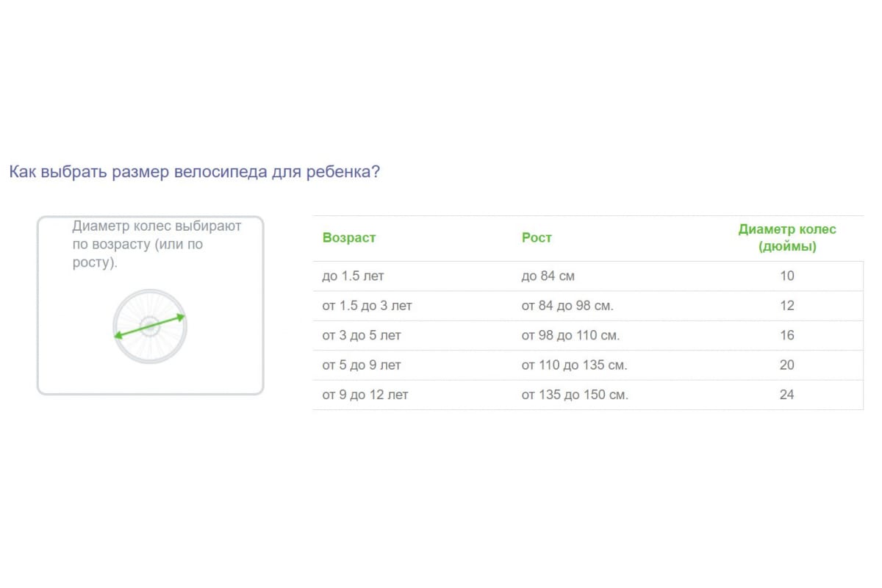
Task: Select the 'от 9 до 12 лет' cell
Action: 365,395
